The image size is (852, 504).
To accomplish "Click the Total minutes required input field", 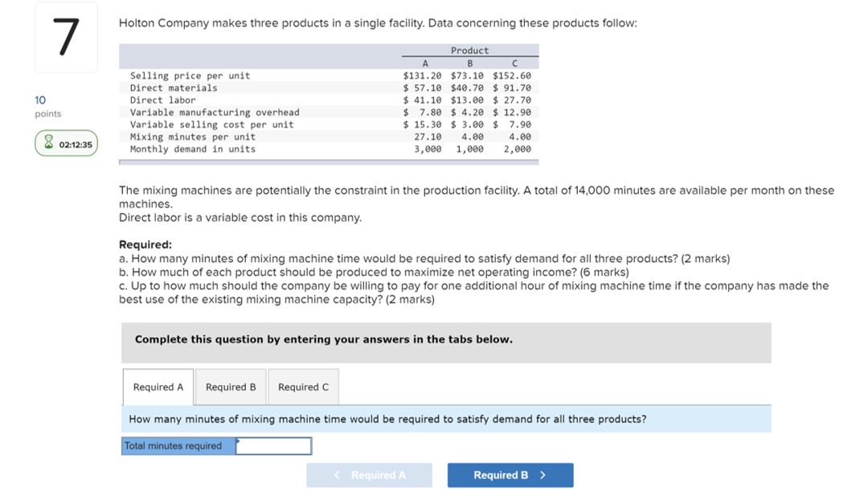I will pyautogui.click(x=276, y=445).
